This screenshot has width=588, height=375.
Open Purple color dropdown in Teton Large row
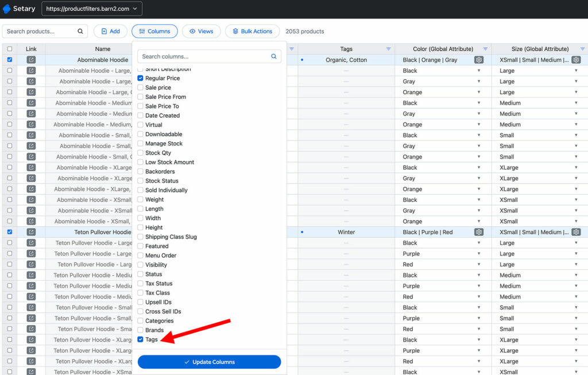pos(479,253)
